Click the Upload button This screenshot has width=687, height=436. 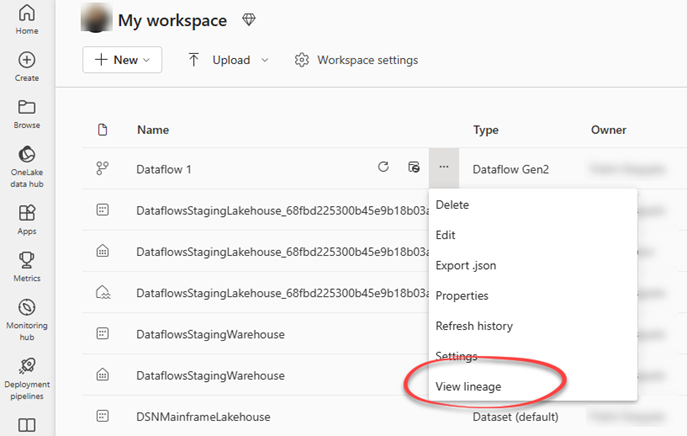click(x=219, y=60)
